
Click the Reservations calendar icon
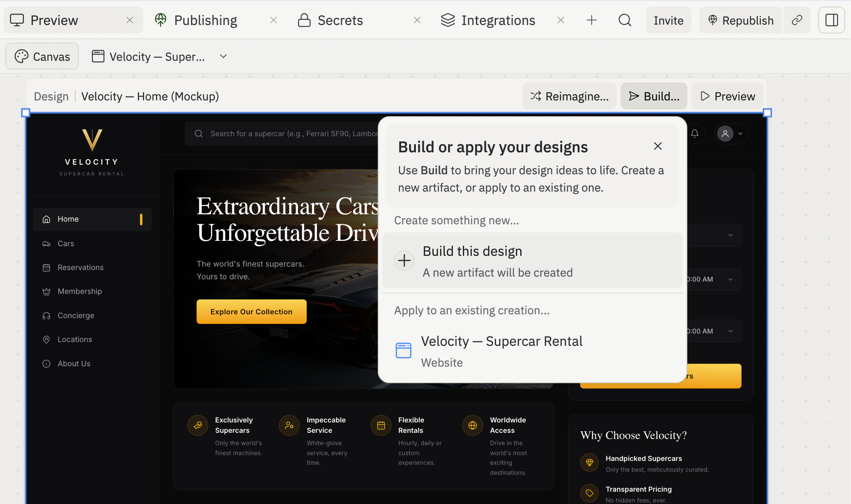point(46,267)
